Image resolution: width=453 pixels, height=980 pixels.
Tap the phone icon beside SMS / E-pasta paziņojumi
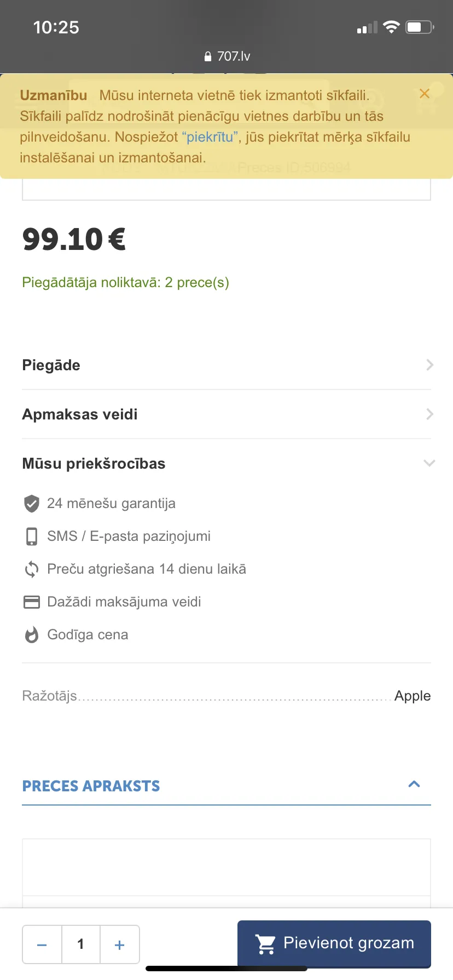point(32,536)
